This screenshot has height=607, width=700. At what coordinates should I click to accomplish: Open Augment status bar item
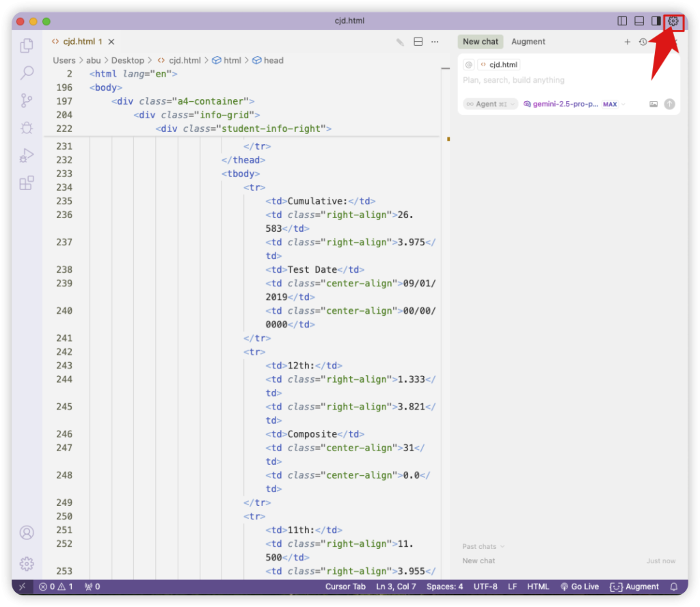click(634, 586)
